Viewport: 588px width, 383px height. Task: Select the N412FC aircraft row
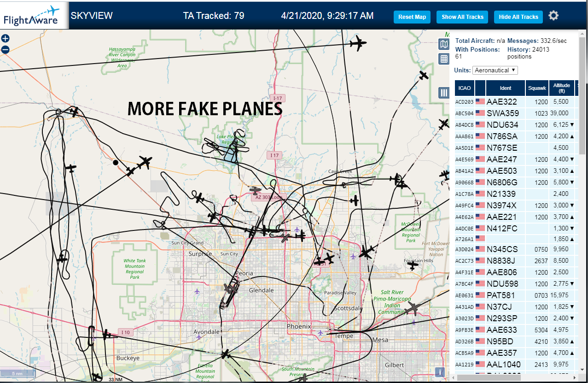click(x=516, y=229)
